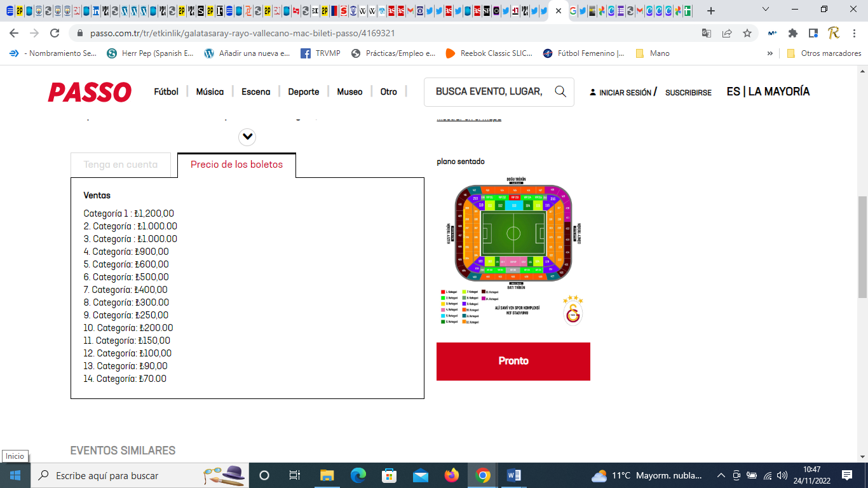Click the search magnifier icon in Passo header
The width and height of the screenshot is (868, 488).
pos(560,91)
